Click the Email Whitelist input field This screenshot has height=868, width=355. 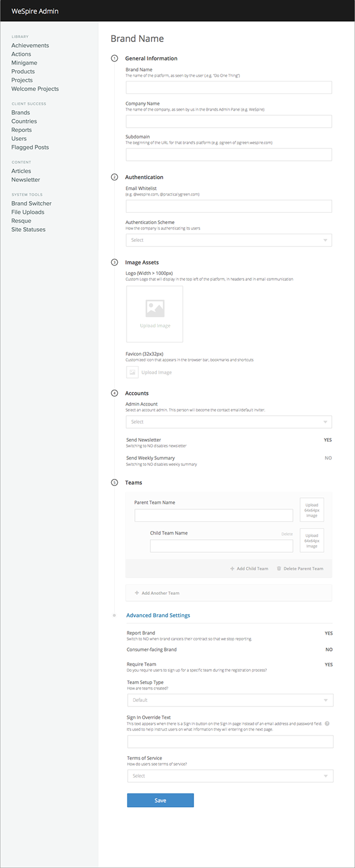pos(229,206)
